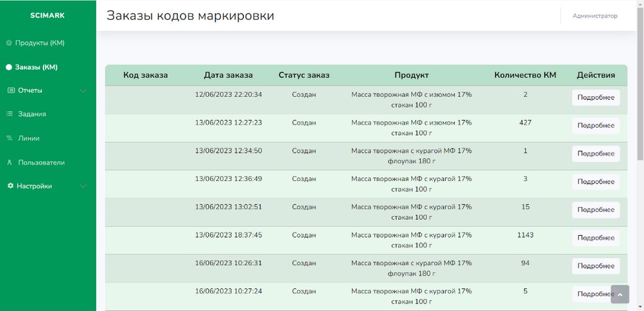Screen dimensions: 644x311
Task: Select date cell 13/06/2023 12:34:50
Action: point(228,151)
